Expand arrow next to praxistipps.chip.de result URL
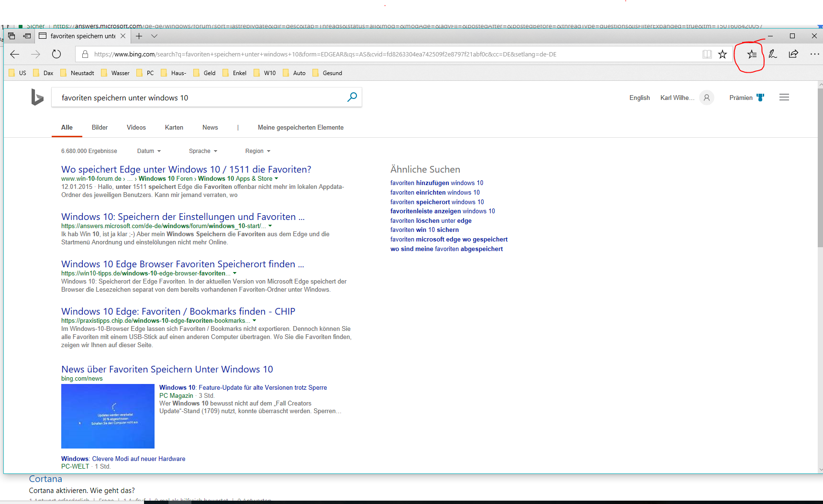823x504 pixels. (x=254, y=320)
